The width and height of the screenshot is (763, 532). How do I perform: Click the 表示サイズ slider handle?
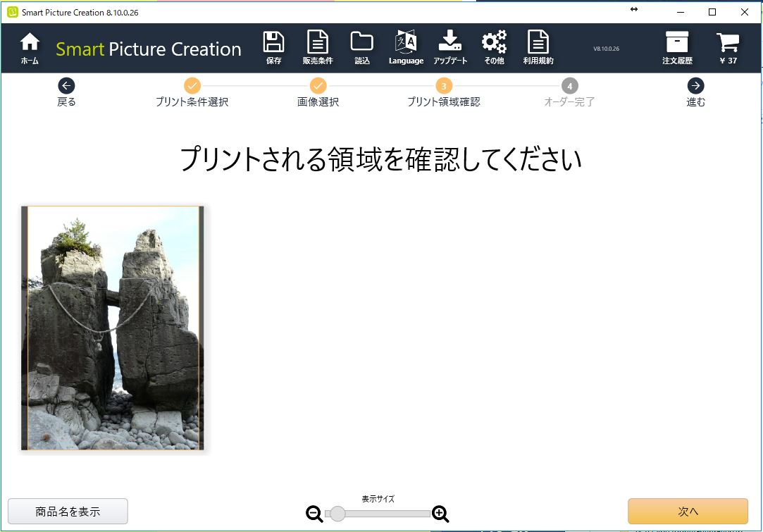tap(337, 514)
